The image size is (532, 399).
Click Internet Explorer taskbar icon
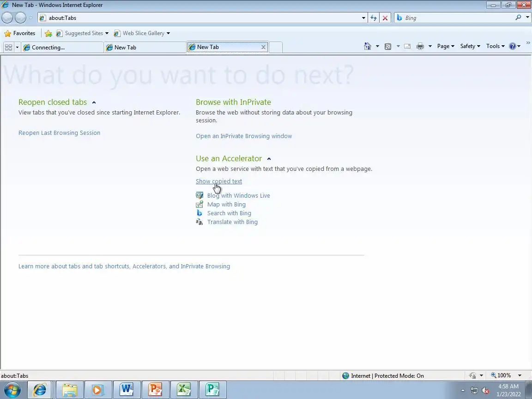coord(39,390)
